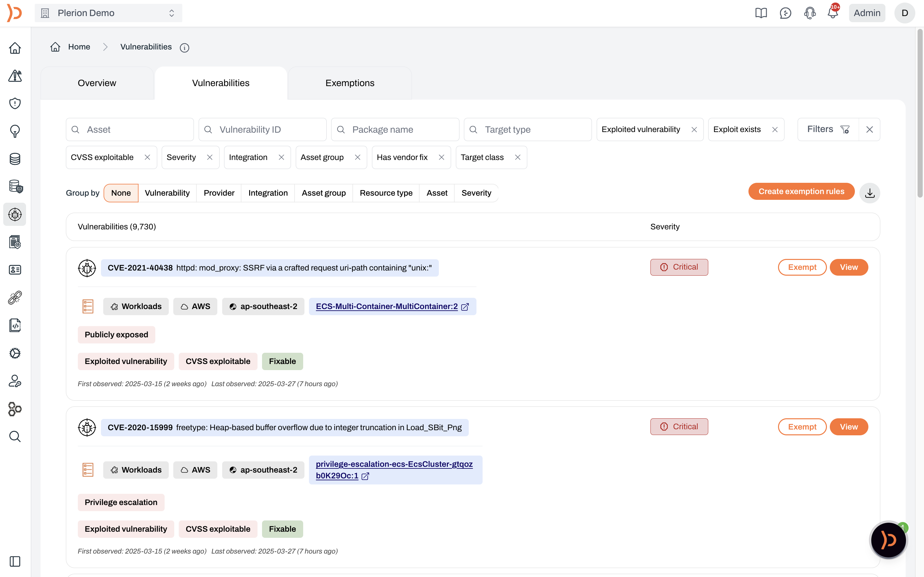Click the info icon beside Vulnerabilities breadcrumb

coord(185,48)
